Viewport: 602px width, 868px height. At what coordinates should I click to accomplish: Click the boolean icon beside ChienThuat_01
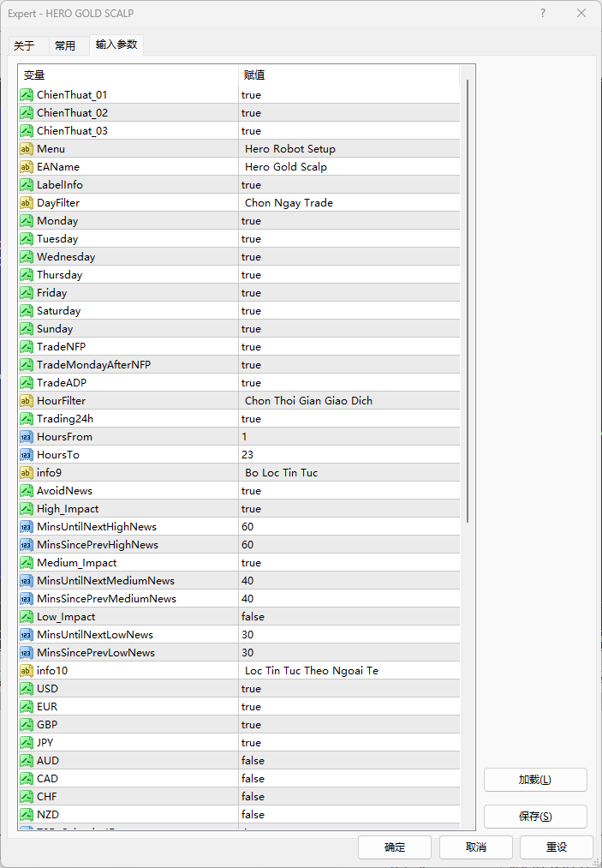[27, 95]
